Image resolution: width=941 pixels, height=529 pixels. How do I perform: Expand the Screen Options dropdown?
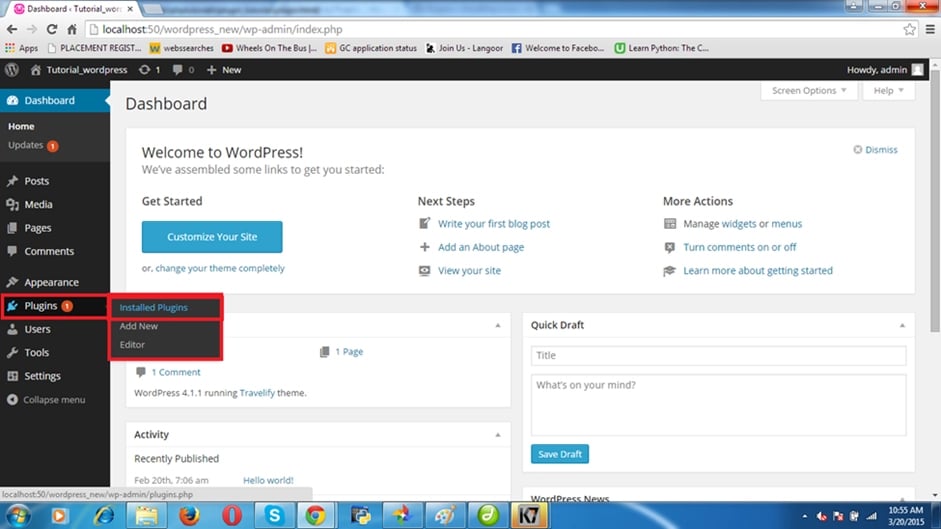click(809, 90)
